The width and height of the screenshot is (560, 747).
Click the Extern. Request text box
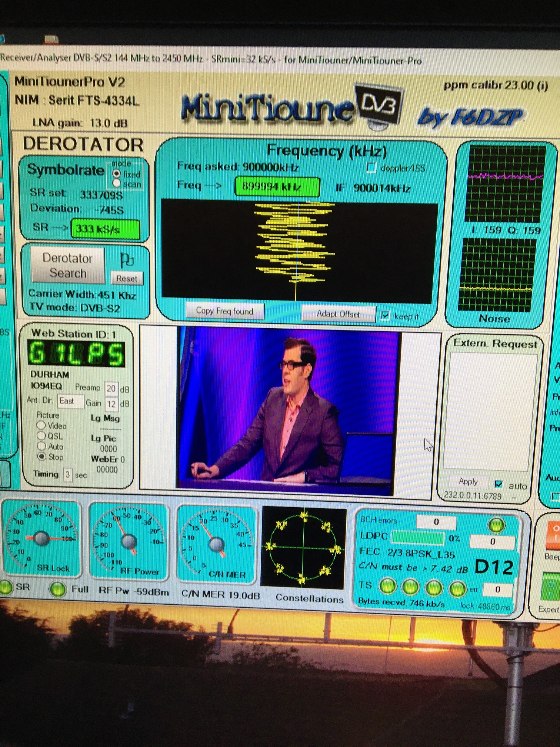coord(490,411)
